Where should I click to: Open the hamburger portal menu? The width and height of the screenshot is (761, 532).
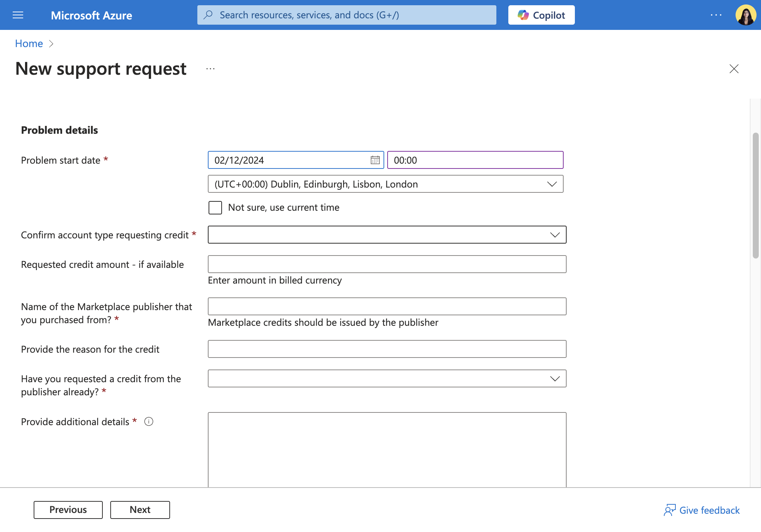(x=18, y=15)
